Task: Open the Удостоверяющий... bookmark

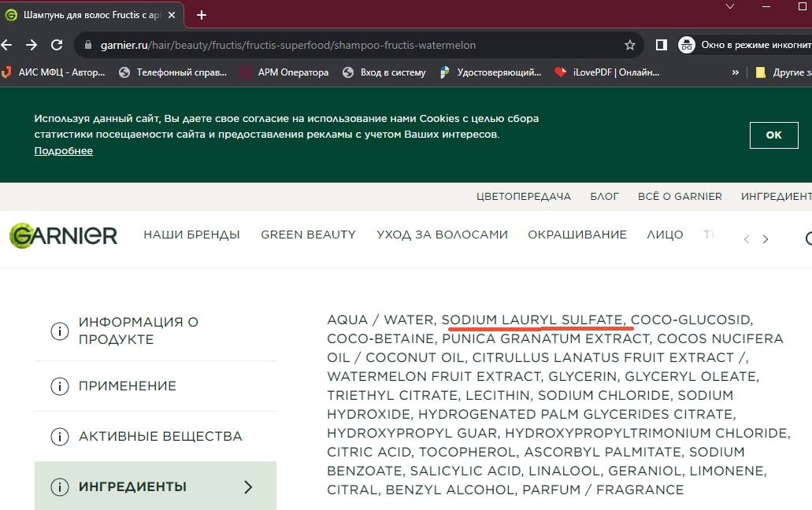Action: point(491,72)
